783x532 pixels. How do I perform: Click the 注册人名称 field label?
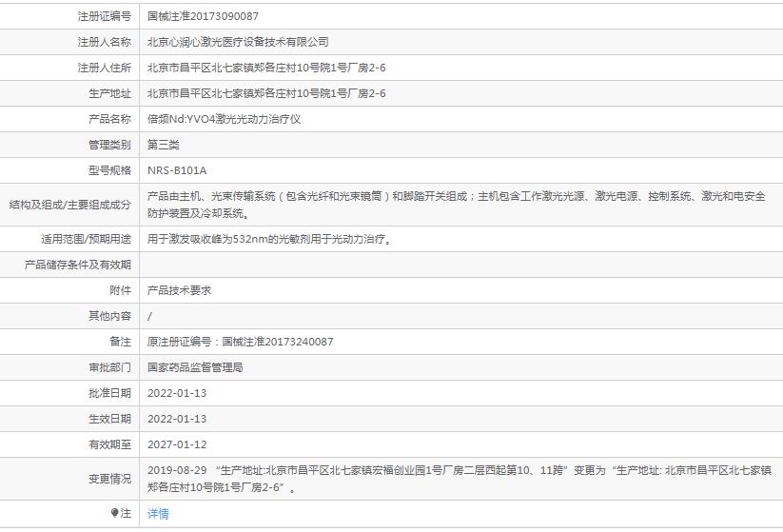pos(105,42)
